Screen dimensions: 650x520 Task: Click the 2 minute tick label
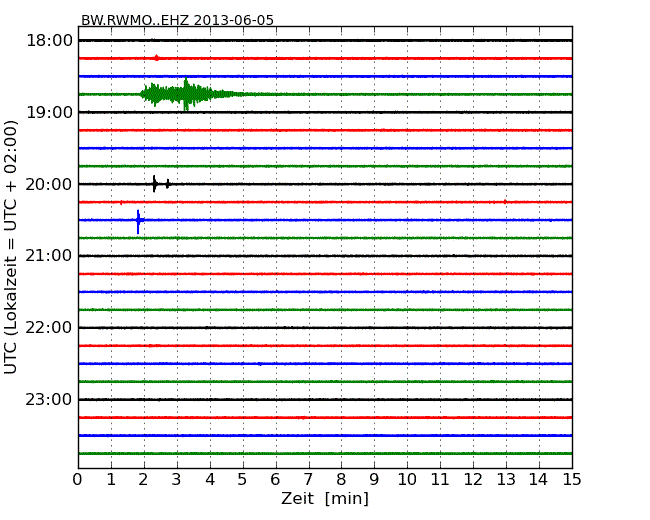coord(144,480)
